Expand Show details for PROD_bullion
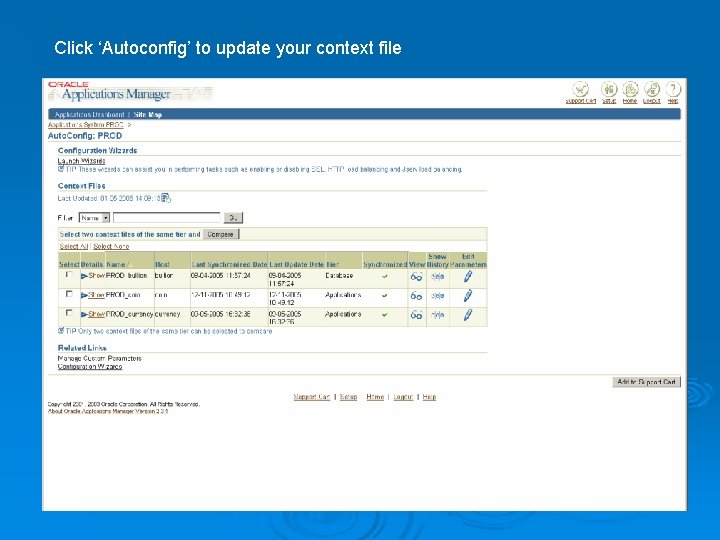 [93, 276]
